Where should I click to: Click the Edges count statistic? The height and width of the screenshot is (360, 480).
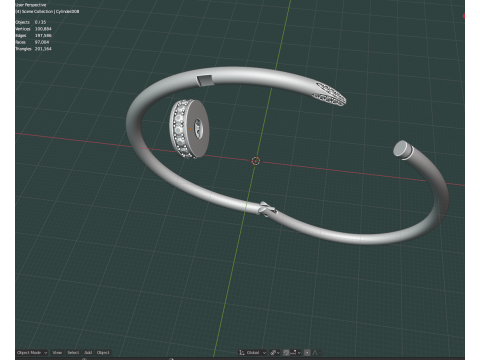(33, 35)
